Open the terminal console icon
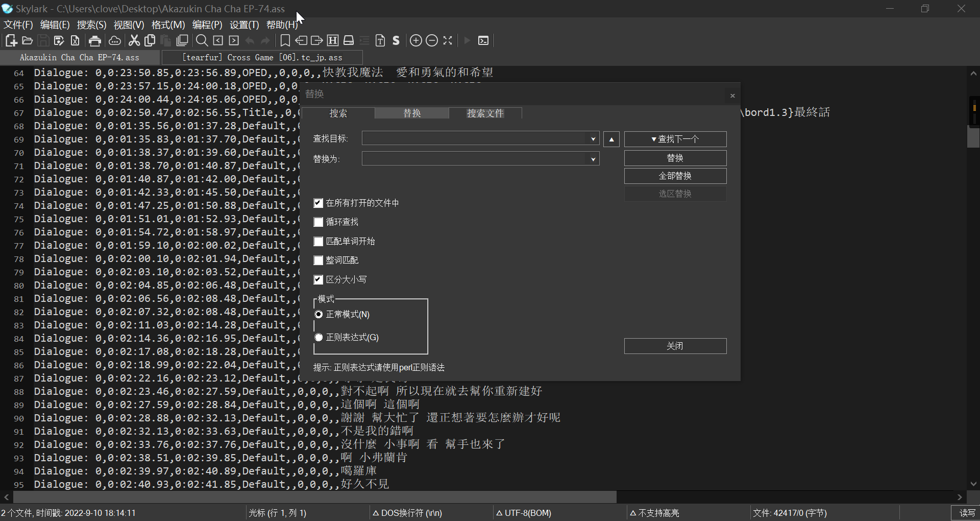This screenshot has height=521, width=980. click(x=483, y=41)
